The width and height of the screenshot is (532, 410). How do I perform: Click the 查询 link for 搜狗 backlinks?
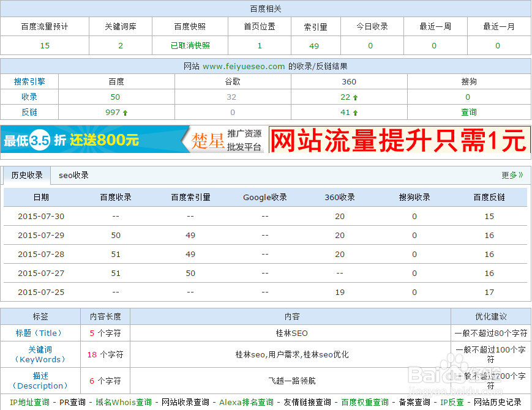[x=468, y=112]
